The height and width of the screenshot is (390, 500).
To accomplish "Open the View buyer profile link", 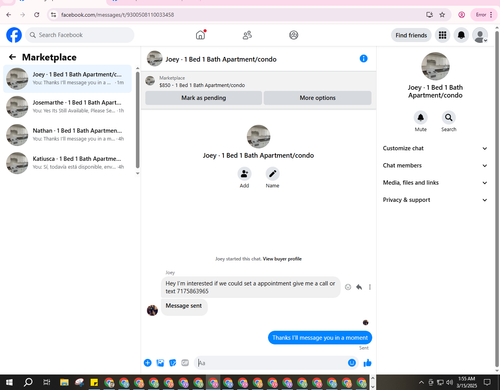I will point(282,259).
